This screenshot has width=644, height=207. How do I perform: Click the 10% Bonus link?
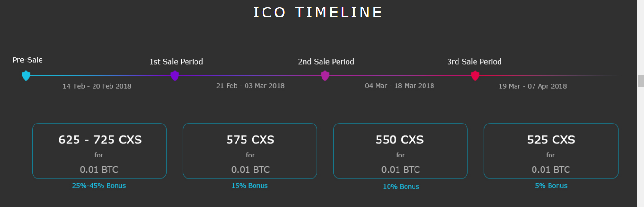tap(401, 187)
